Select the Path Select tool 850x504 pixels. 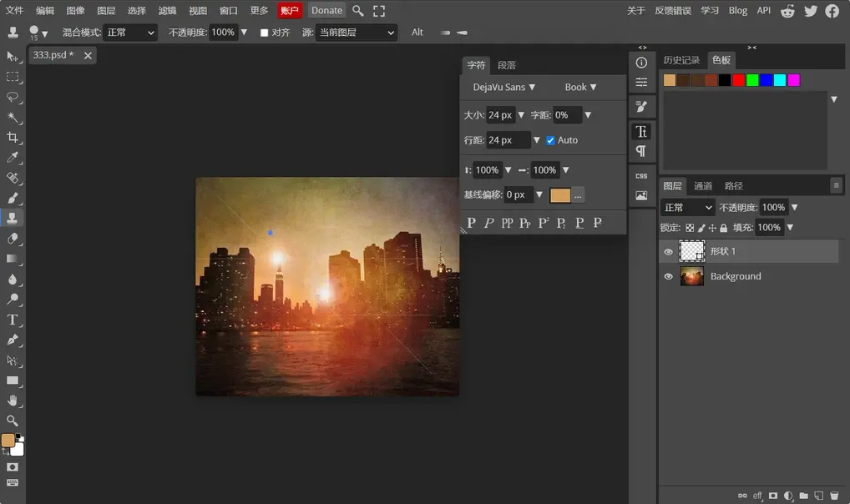[12, 360]
